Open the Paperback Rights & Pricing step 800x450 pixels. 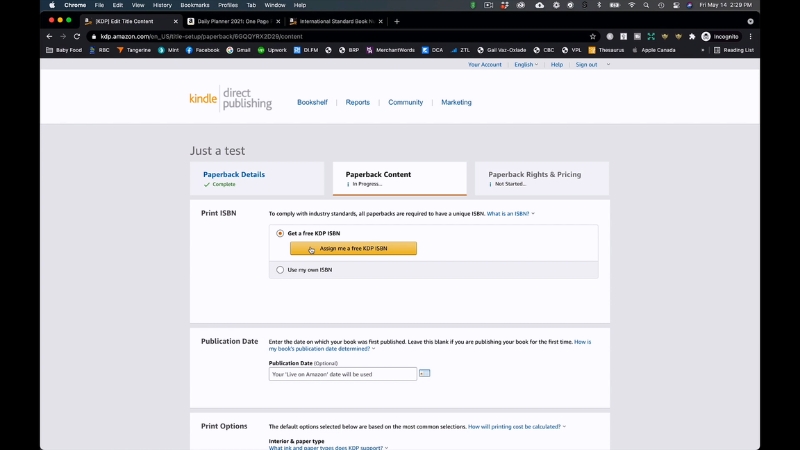click(542, 179)
